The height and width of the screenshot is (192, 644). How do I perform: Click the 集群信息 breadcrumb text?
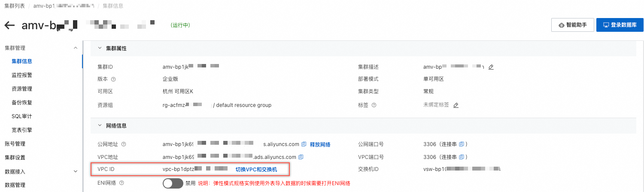coord(113,6)
